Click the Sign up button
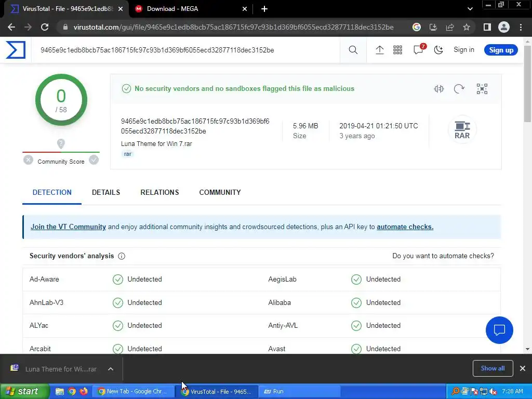Image resolution: width=532 pixels, height=399 pixels. pyautogui.click(x=501, y=50)
